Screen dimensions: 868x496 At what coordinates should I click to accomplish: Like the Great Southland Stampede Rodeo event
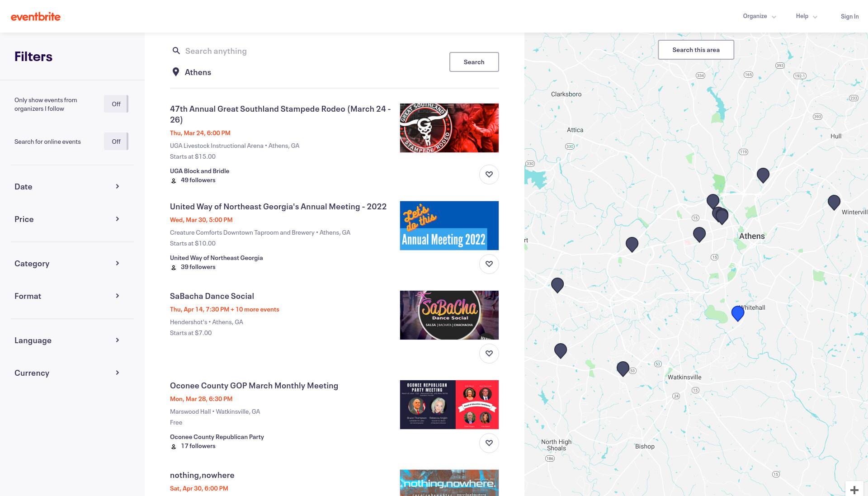click(489, 175)
